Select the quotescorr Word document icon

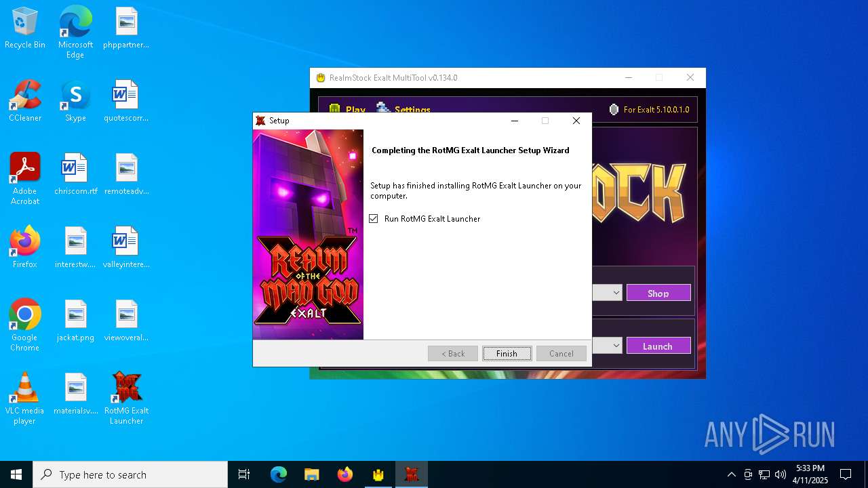click(x=126, y=101)
